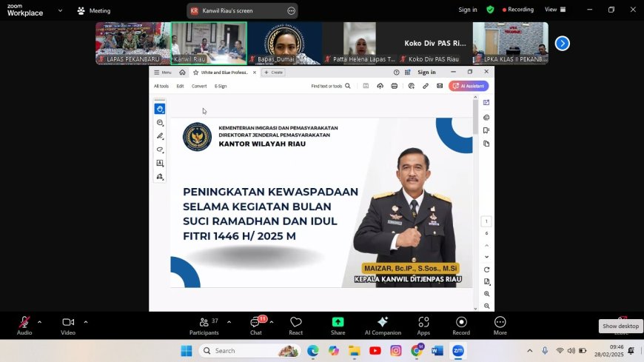
Task: Select Koko Div PAS Riau tile
Action: 435,43
